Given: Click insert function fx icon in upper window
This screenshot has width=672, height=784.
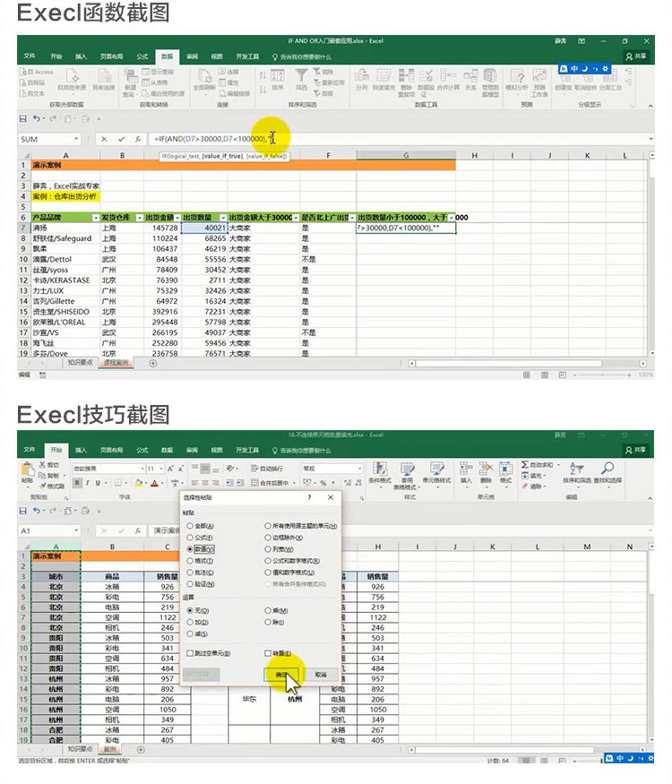Looking at the screenshot, I should (137, 139).
